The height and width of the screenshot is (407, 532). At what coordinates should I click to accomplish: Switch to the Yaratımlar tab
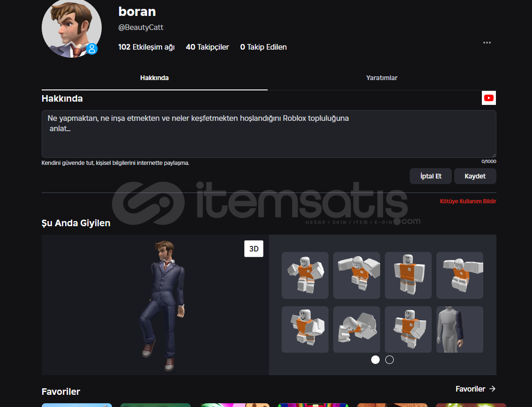click(382, 78)
